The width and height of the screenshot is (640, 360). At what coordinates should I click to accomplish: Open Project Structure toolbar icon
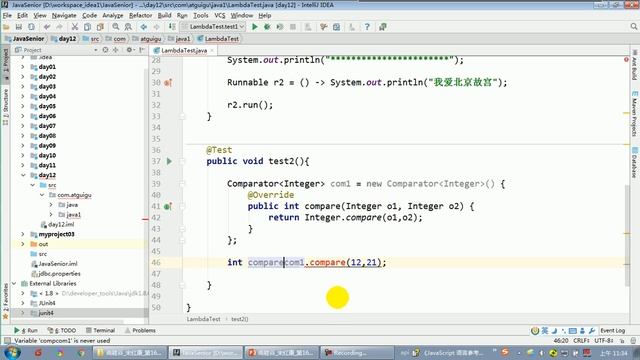point(336,27)
